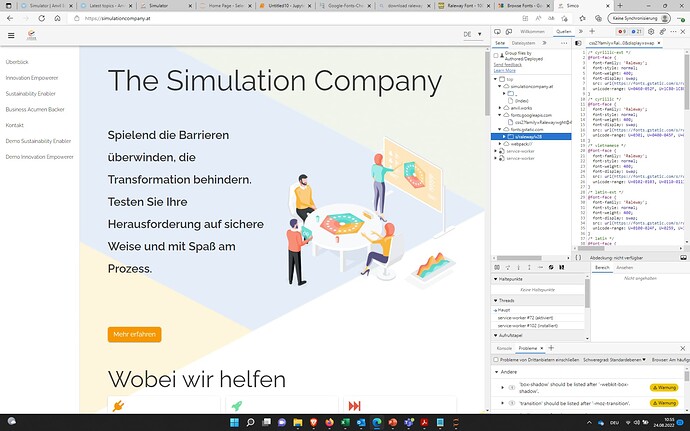Screen dimensions: 690x431
Task: Open DevTools customize three-dot menu
Action: pos(673,32)
